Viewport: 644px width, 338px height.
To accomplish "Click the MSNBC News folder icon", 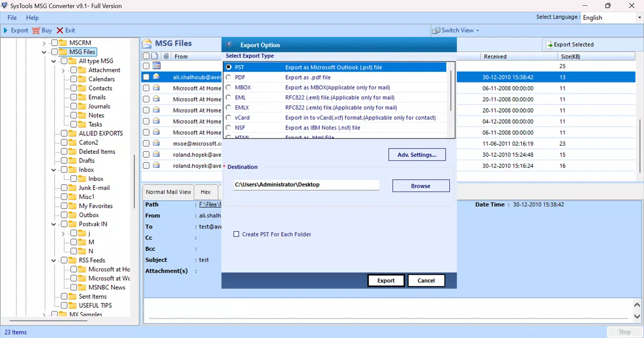I will 82,287.
